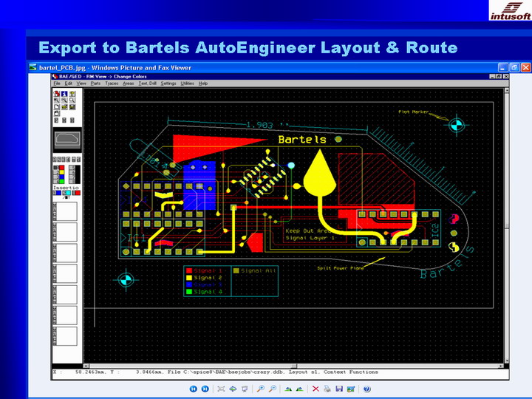Open the Help menu in BAE/GED
This screenshot has width=532, height=399.
tap(203, 83)
